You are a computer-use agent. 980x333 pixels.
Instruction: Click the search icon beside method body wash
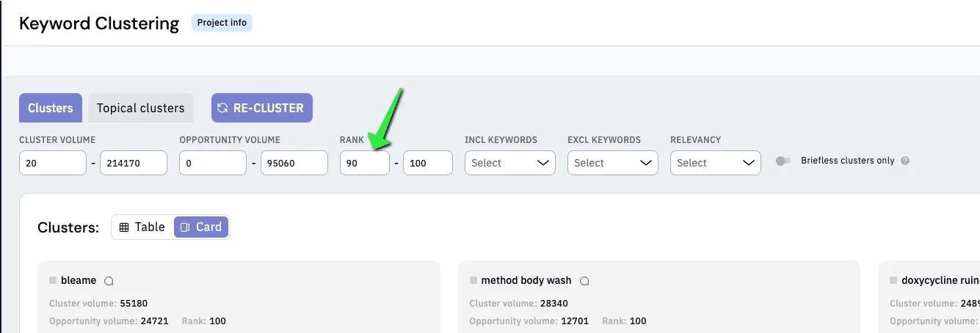[584, 281]
